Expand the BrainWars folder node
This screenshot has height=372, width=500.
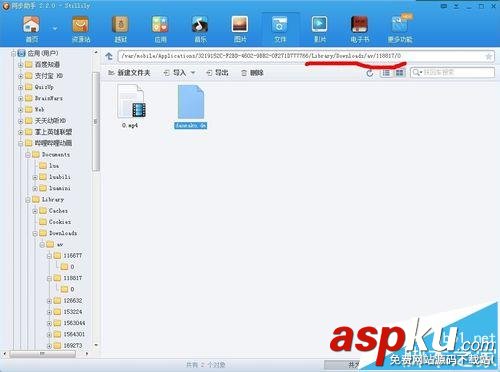click(x=20, y=99)
